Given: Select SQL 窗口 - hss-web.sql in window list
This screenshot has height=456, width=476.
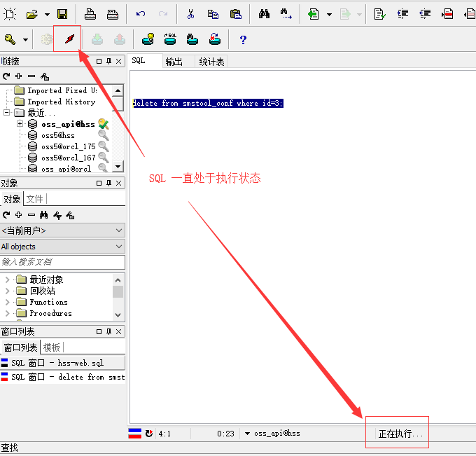Looking at the screenshot, I should point(63,362).
